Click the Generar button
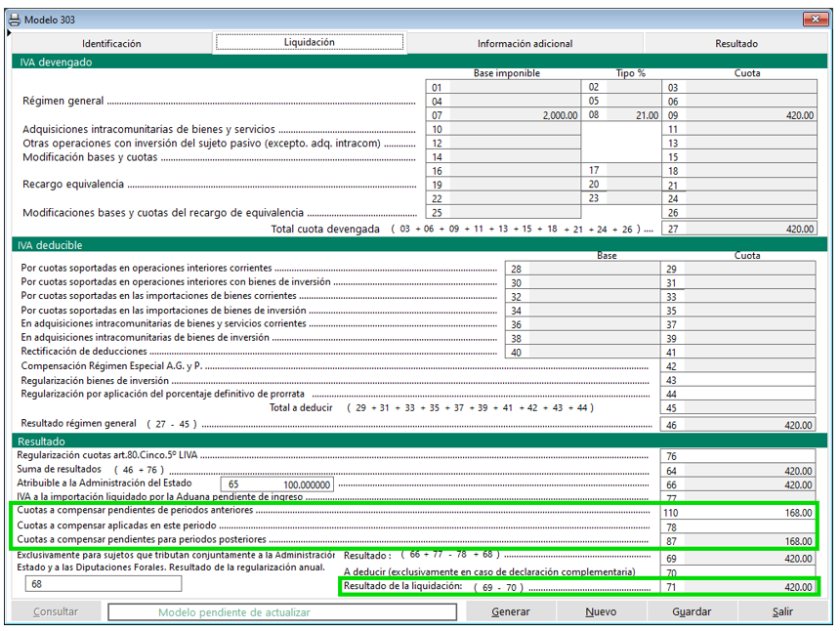The image size is (840, 631). click(x=511, y=611)
